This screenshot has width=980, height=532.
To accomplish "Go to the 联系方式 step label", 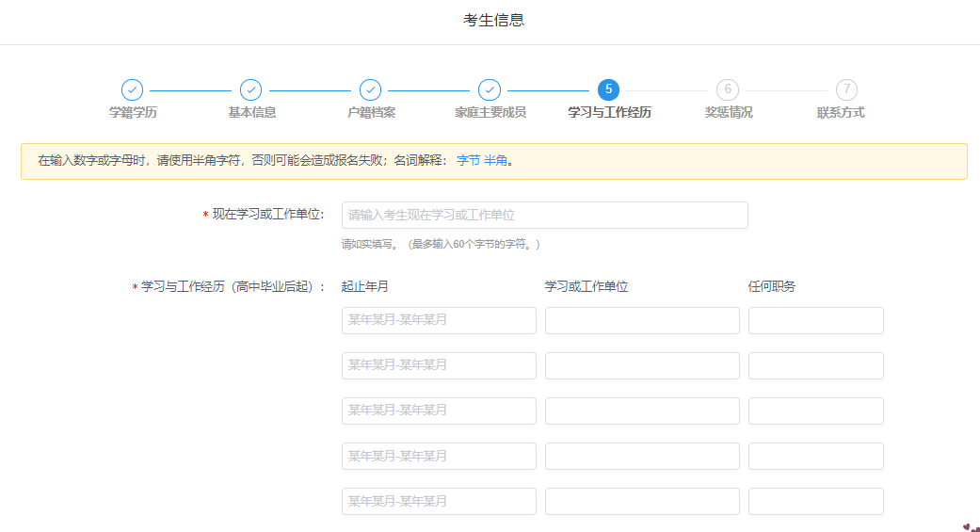I will pyautogui.click(x=841, y=112).
